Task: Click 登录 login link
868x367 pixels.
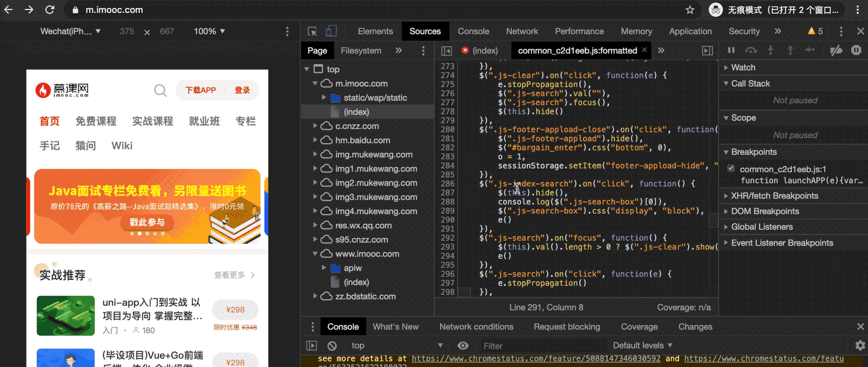Action: [x=242, y=90]
